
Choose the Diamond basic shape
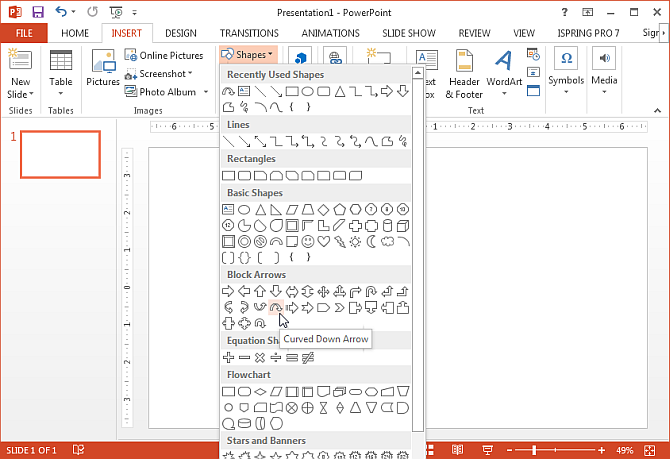click(323, 209)
